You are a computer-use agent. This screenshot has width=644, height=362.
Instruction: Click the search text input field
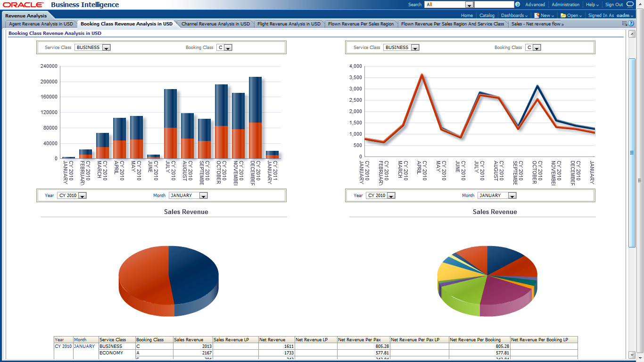click(494, 5)
